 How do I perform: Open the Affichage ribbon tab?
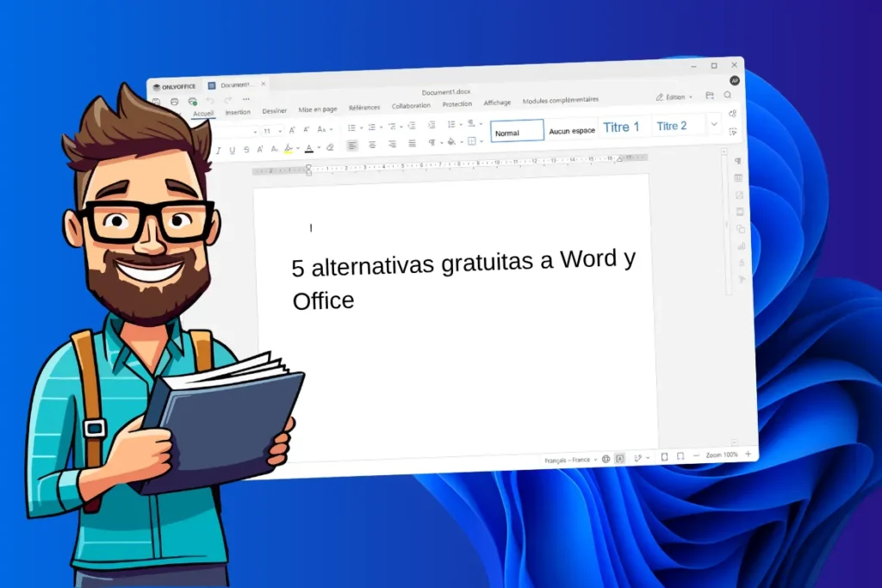497,102
